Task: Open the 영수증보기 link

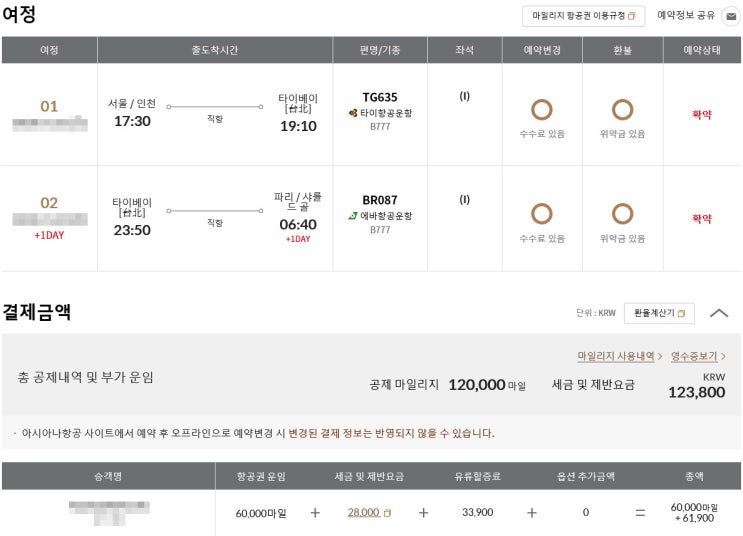Action: (697, 356)
